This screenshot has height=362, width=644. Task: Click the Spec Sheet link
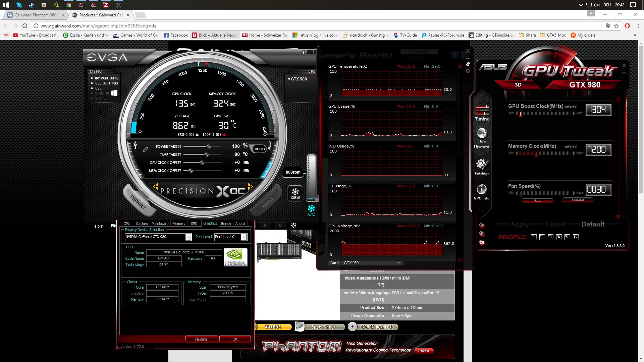[323, 327]
